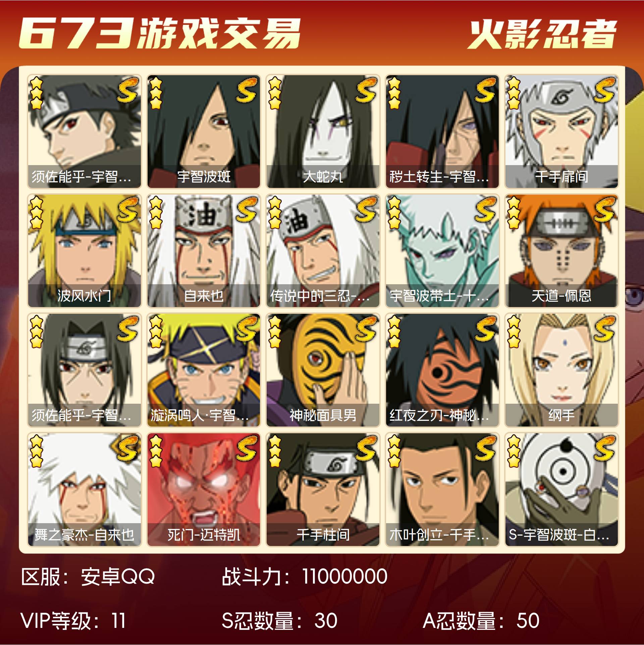Click the S rank badge on 大蛇丸
Image resolution: width=644 pixels, height=645 pixels.
click(x=366, y=90)
